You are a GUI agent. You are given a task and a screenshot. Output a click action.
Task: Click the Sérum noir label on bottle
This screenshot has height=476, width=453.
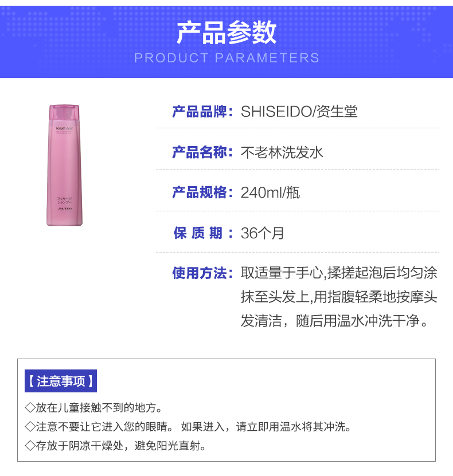[x=64, y=128]
